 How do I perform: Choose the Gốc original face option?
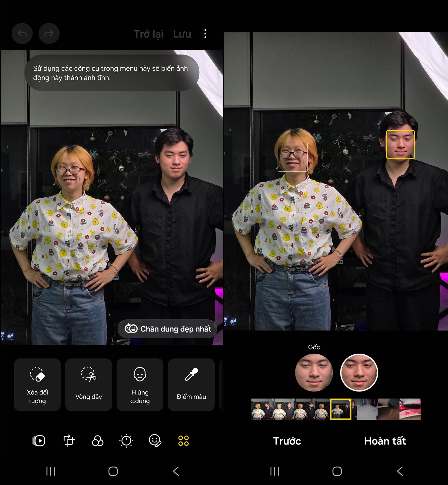click(314, 373)
